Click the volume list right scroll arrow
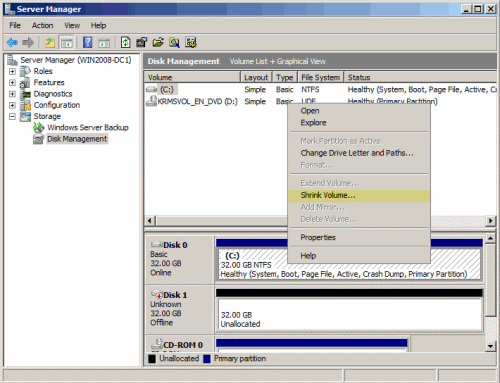Screen dimensions: 500x383 pyautogui.click(x=490, y=221)
